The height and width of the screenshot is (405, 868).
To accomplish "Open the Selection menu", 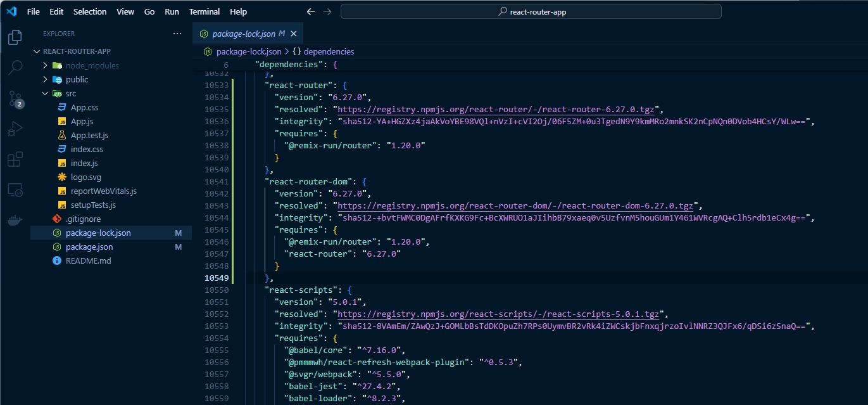I will [90, 11].
